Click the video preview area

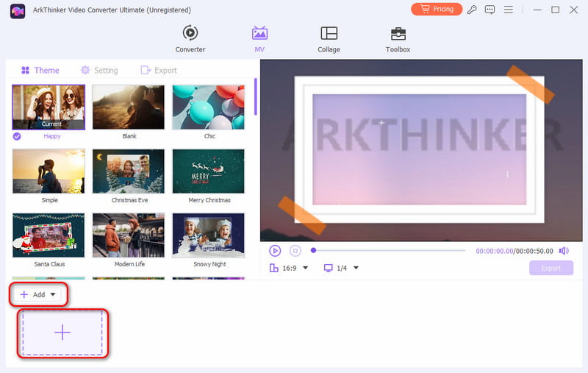[x=421, y=150]
